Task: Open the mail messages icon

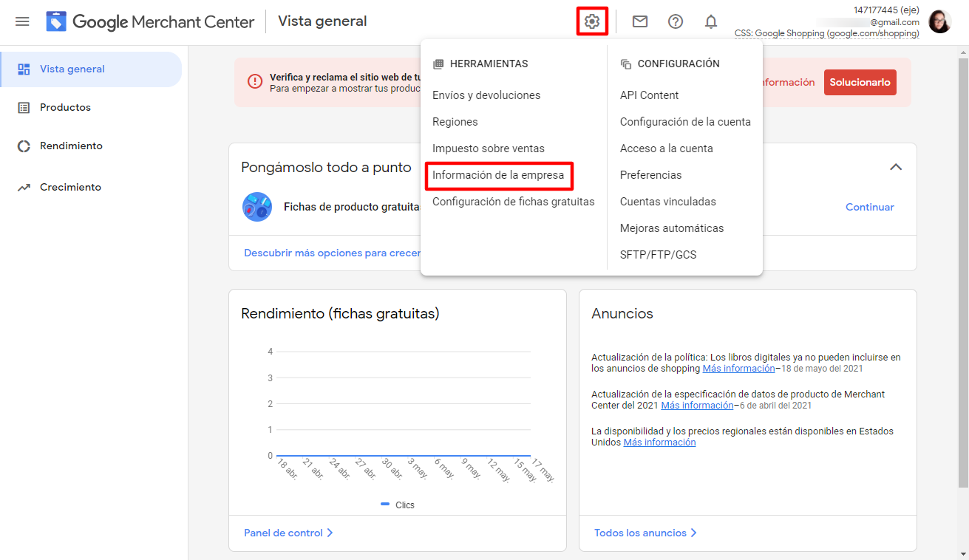Action: click(x=640, y=21)
